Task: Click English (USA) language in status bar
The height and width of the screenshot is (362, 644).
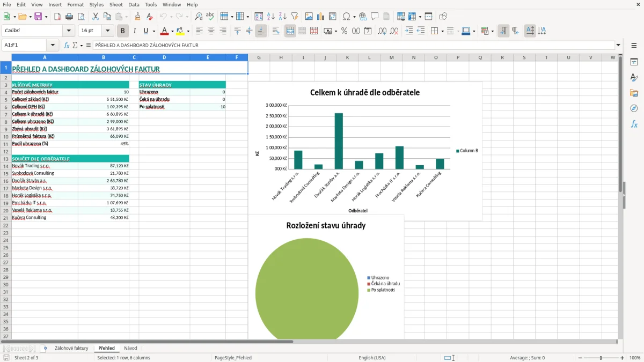Action: click(372, 358)
